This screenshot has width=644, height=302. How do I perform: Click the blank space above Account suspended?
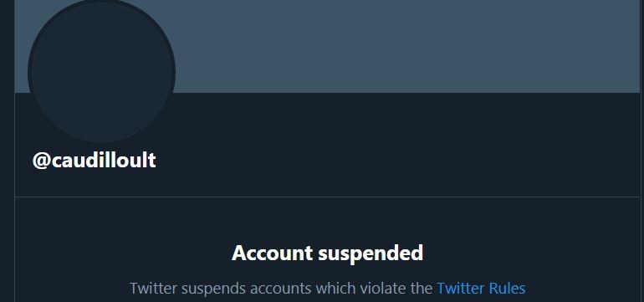(327, 220)
